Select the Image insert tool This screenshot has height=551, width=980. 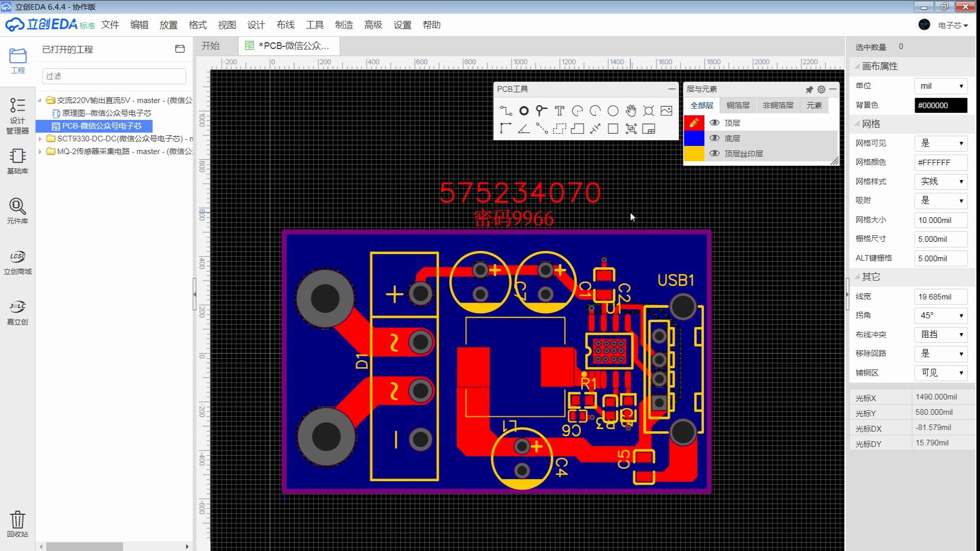[667, 111]
